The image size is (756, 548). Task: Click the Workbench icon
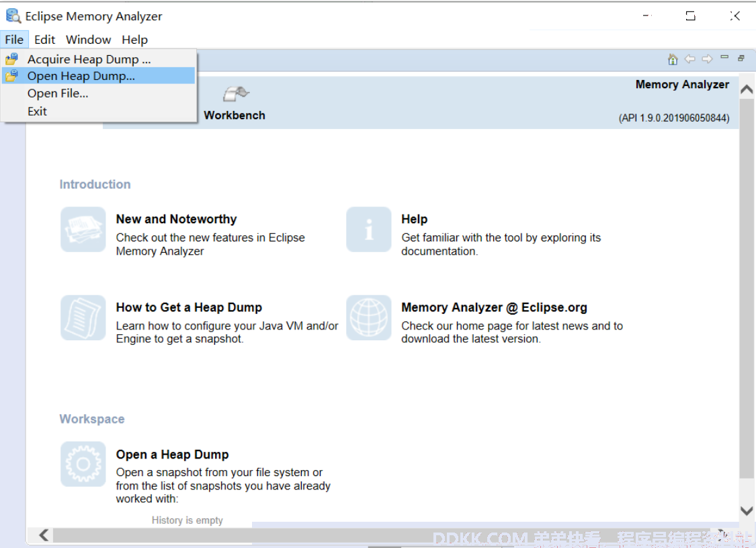[x=236, y=93]
